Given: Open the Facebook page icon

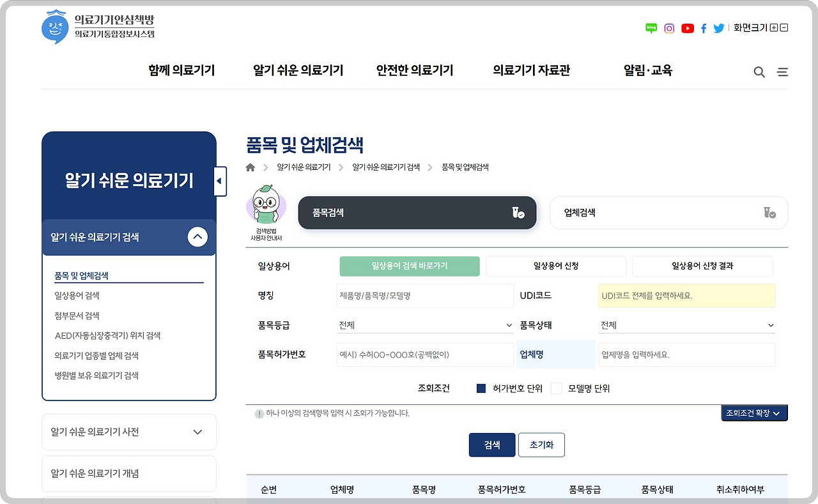Looking at the screenshot, I should pos(704,28).
